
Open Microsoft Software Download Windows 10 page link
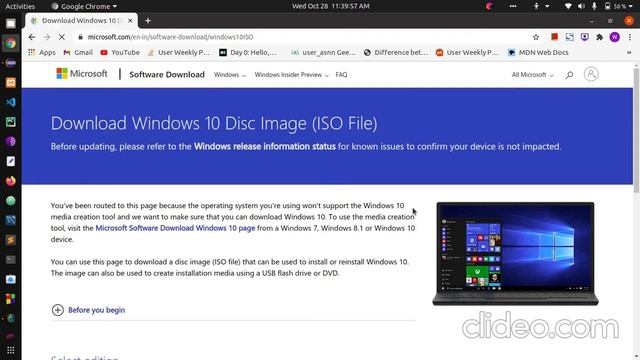[x=175, y=228]
